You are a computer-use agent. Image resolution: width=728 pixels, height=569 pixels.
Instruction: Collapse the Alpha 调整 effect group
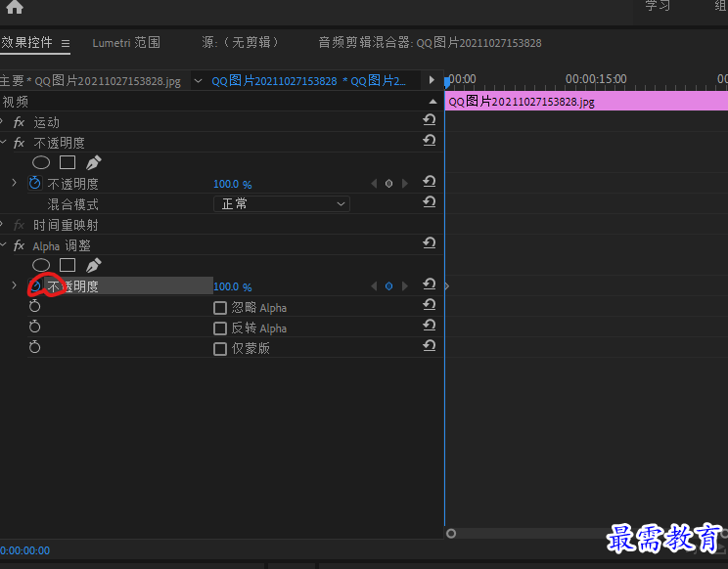pyautogui.click(x=3, y=244)
